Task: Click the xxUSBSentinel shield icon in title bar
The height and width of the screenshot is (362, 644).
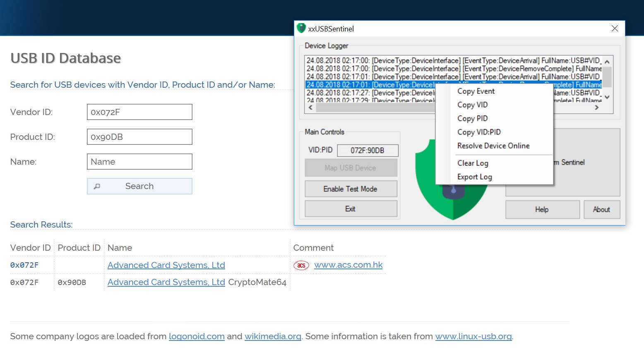Action: tap(301, 29)
